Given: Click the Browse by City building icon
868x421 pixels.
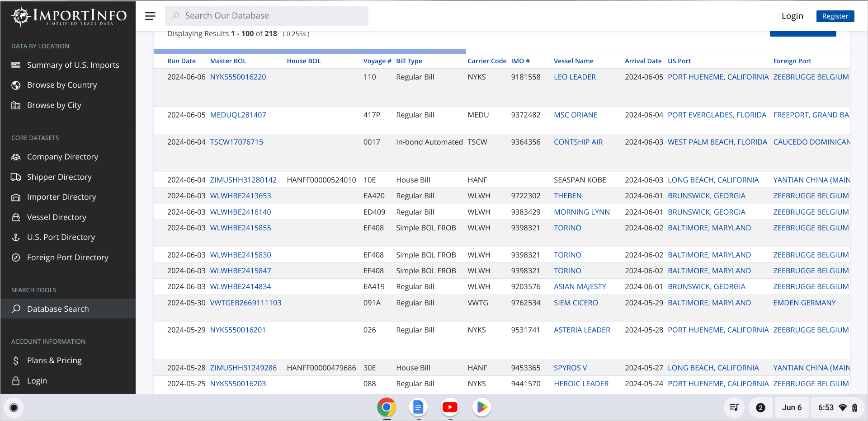Looking at the screenshot, I should 16,105.
